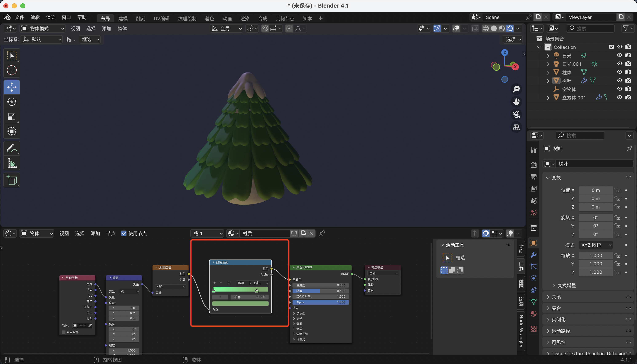Click the 金属度 slider in BSDF node
The height and width of the screenshot is (364, 637).
(x=320, y=285)
